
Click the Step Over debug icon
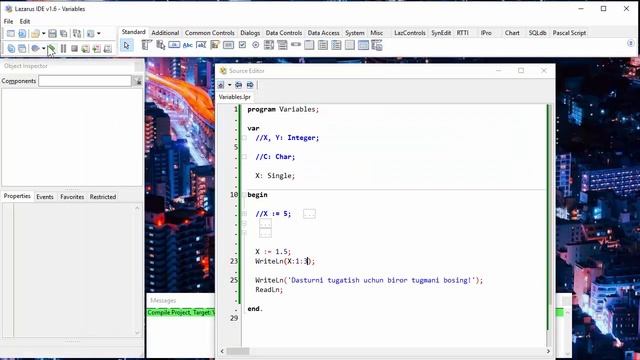[97, 49]
